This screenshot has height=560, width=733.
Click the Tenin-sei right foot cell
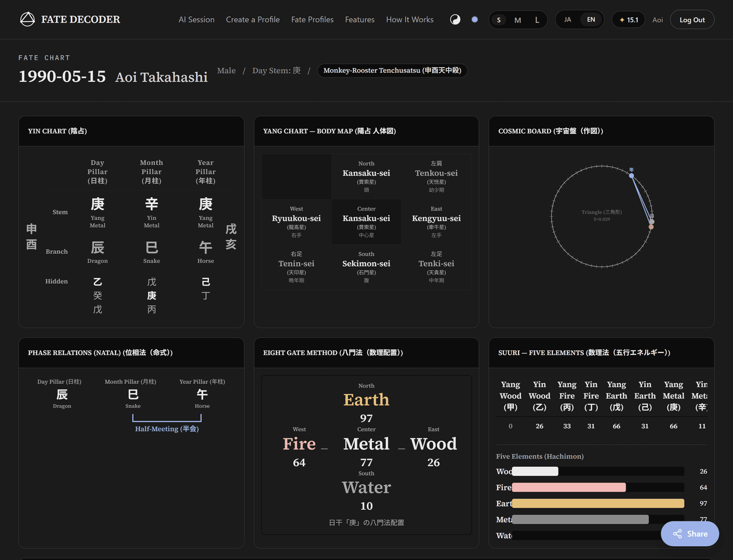[x=296, y=267]
